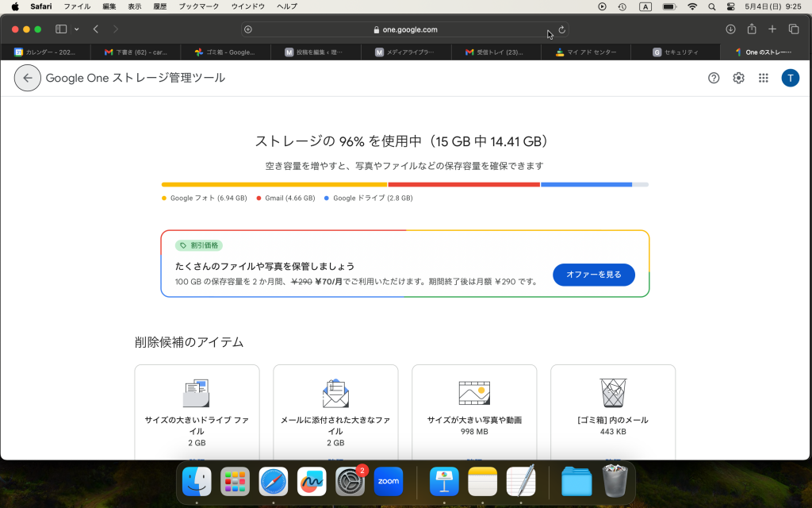
Task: Click the large photos and videos icon
Action: [x=474, y=393]
